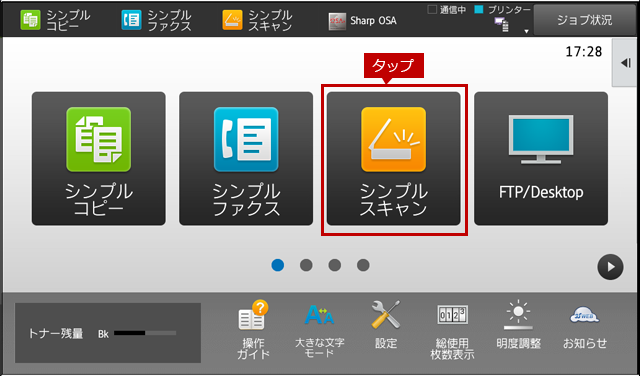Open お知らせ notifications cloud icon

(x=585, y=327)
